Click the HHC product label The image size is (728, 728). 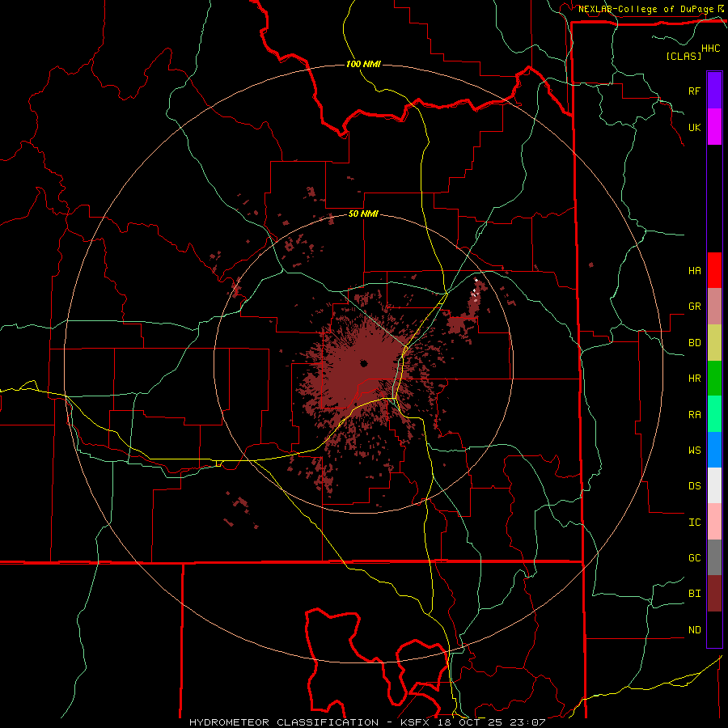pyautogui.click(x=711, y=49)
